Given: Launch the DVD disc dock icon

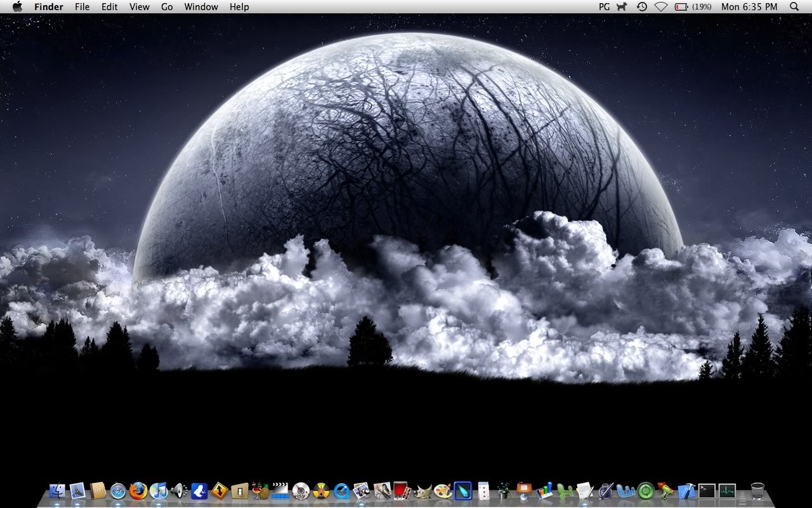Looking at the screenshot, I should (301, 490).
